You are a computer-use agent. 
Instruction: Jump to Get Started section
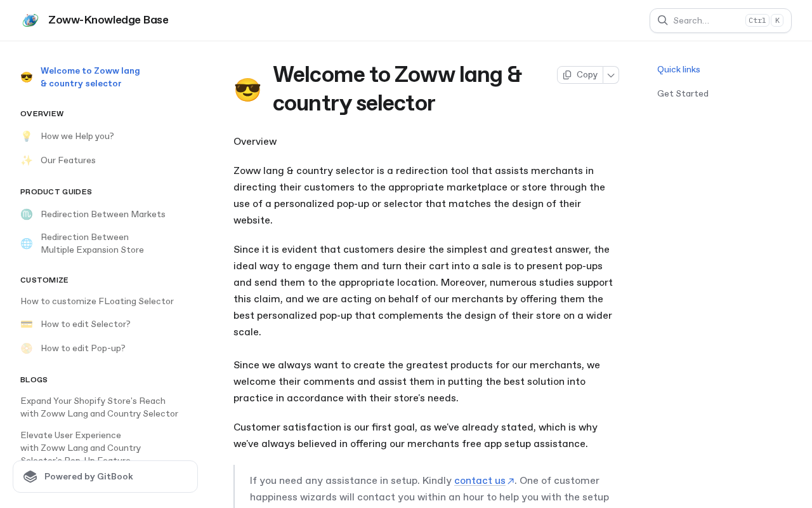683,94
